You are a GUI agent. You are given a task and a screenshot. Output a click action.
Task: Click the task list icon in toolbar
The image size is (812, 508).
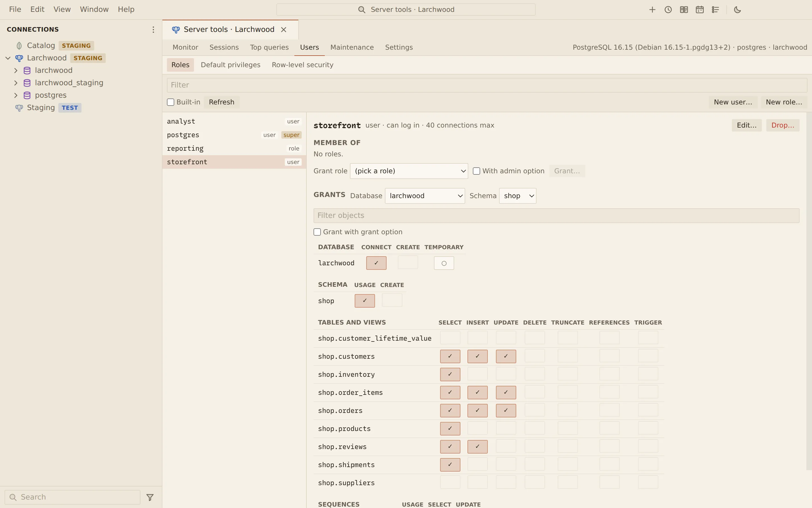point(715,10)
